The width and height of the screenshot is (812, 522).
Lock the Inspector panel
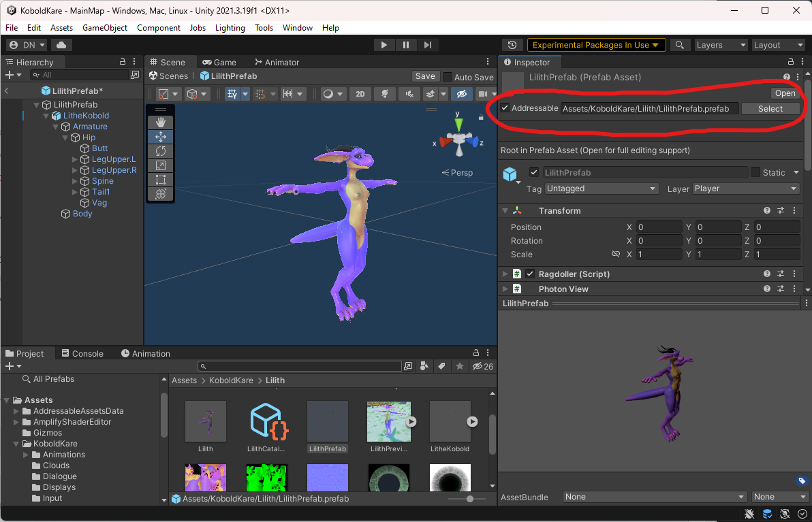pos(791,61)
